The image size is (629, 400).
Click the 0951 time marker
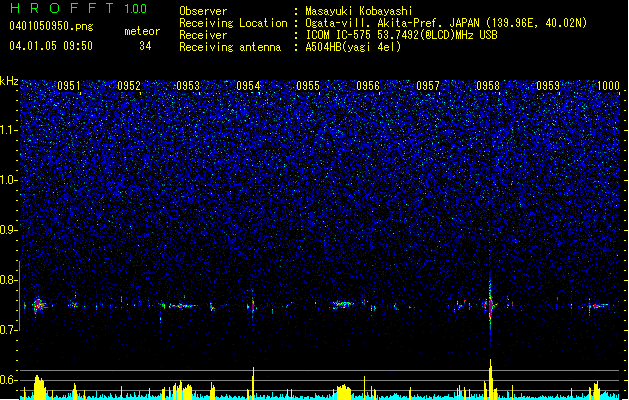click(69, 86)
